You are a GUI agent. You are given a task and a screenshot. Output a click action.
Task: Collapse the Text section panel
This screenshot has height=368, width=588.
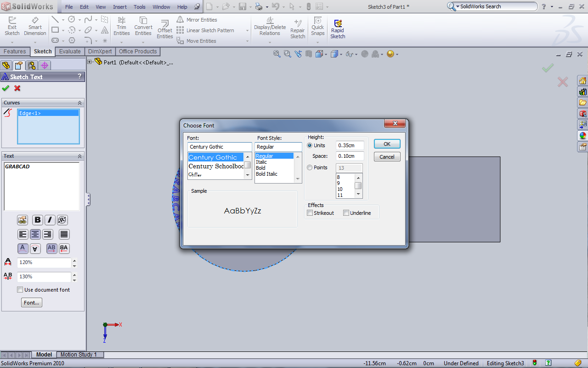(x=79, y=156)
